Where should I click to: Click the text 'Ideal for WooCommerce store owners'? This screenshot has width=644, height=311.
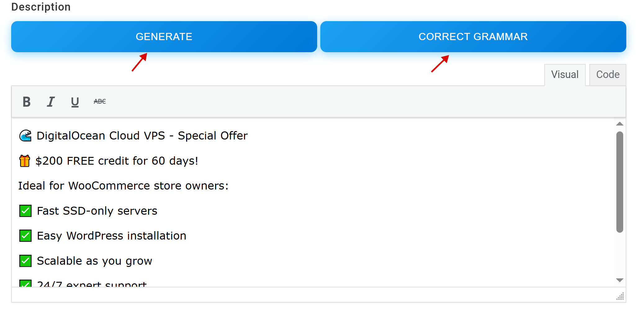point(123,186)
